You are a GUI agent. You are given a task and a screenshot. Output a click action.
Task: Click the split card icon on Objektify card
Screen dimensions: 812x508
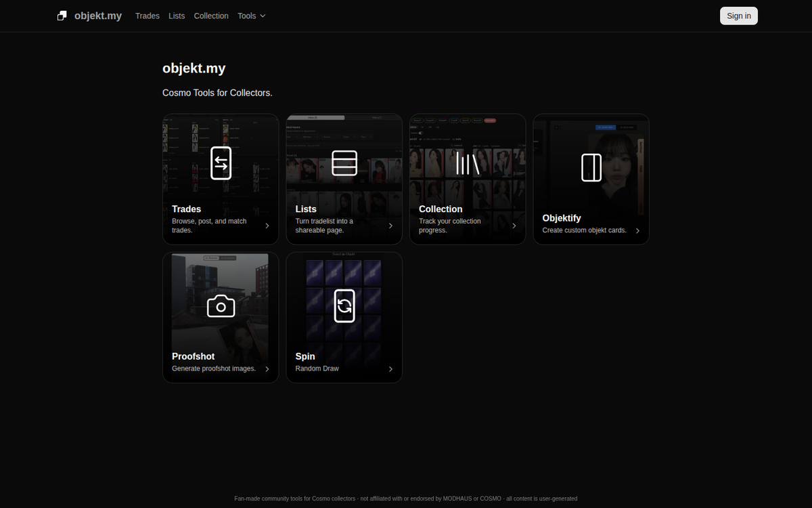click(591, 167)
